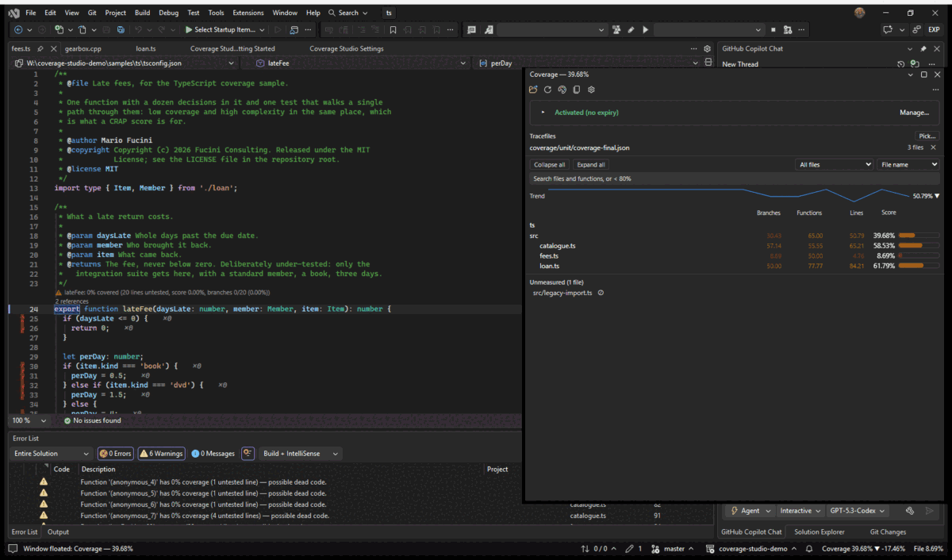This screenshot has width=952, height=560.
Task: Click the notifications bell in status bar
Action: pos(809,548)
